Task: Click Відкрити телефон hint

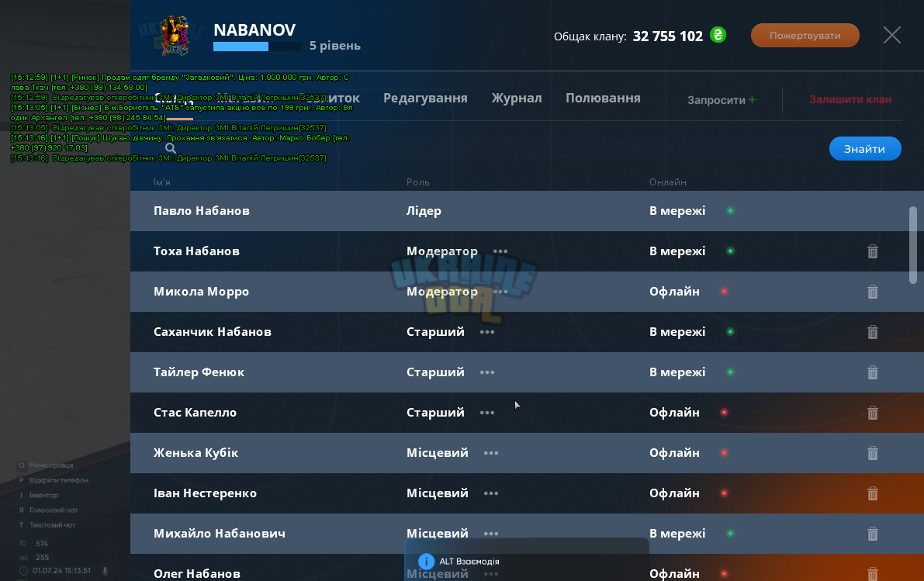Action: [59, 480]
